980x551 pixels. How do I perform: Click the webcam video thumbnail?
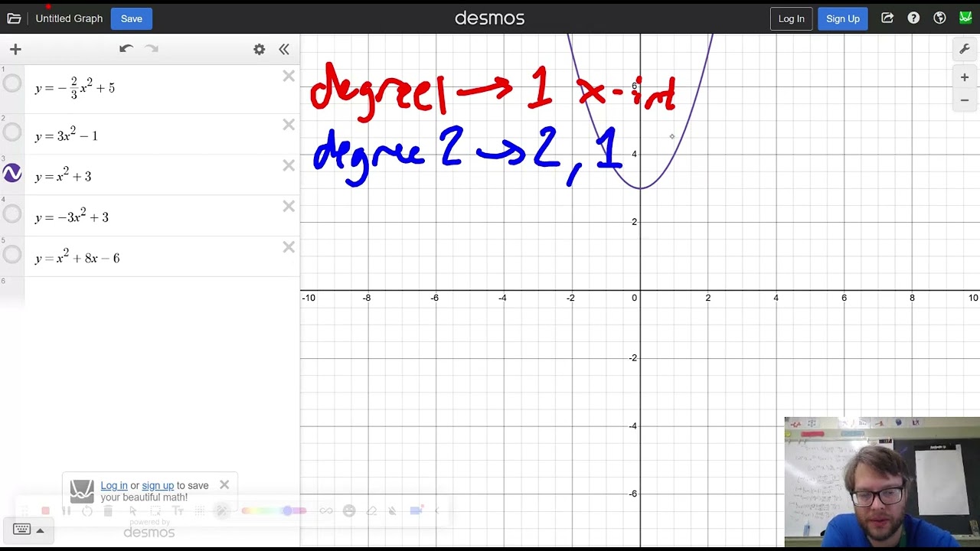coord(882,482)
